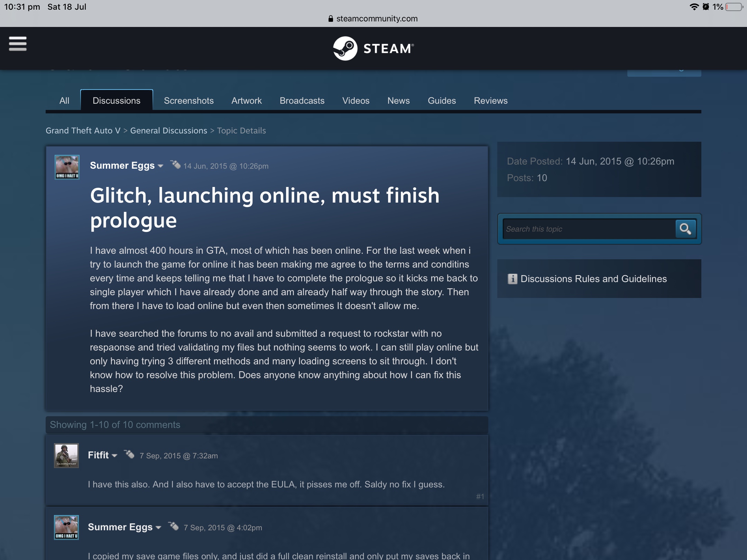Click the search topic magnifier button
Screen dimensions: 747x560
[x=685, y=229]
